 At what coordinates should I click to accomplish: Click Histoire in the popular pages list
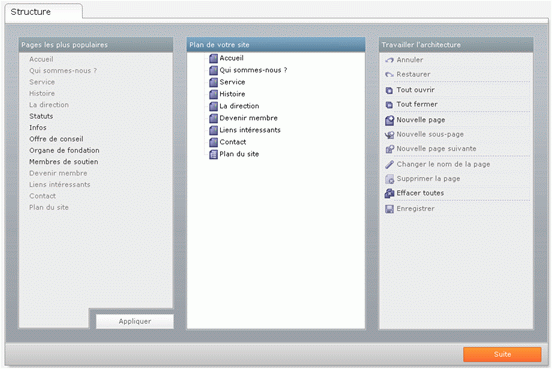[42, 93]
